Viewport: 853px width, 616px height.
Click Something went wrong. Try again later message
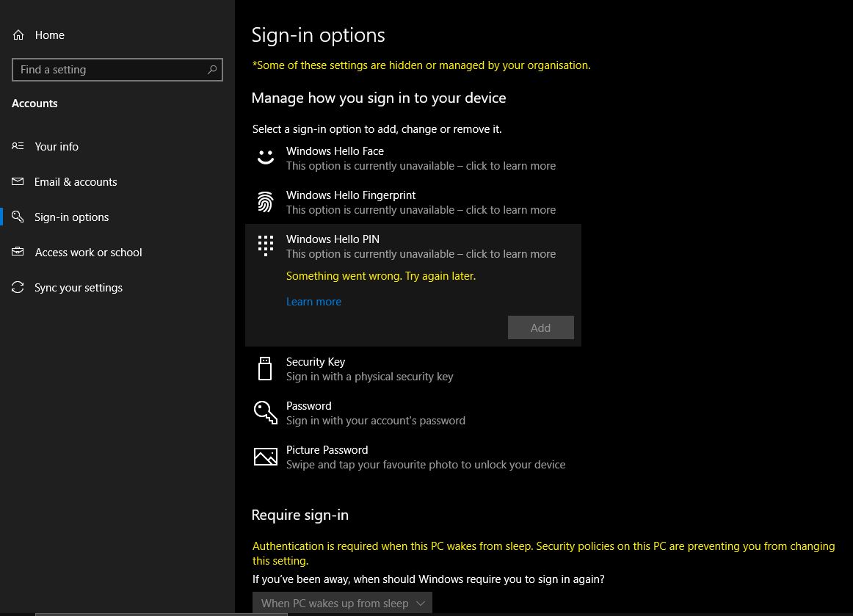(x=381, y=276)
